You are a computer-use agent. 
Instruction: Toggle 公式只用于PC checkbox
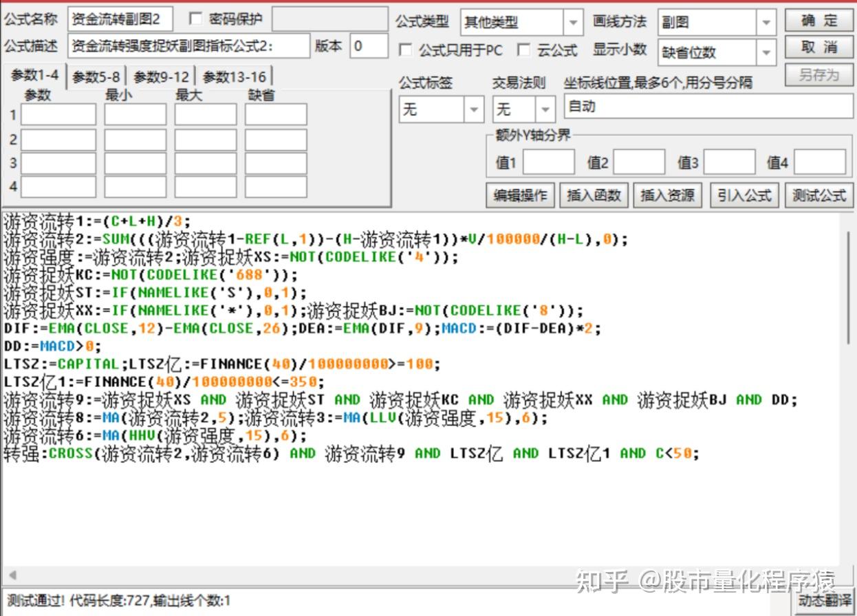click(406, 49)
